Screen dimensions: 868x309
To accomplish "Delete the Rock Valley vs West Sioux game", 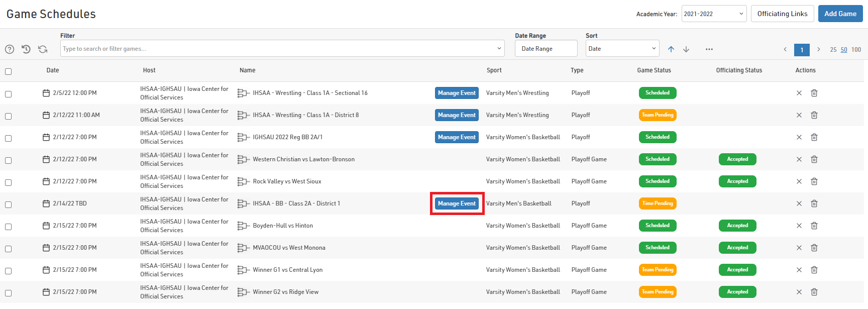I will (814, 181).
